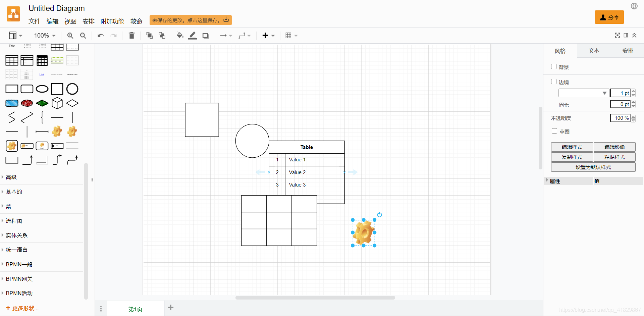The height and width of the screenshot is (316, 644).
Task: Open the connection arrow style dropdown
Action: pyautogui.click(x=226, y=36)
